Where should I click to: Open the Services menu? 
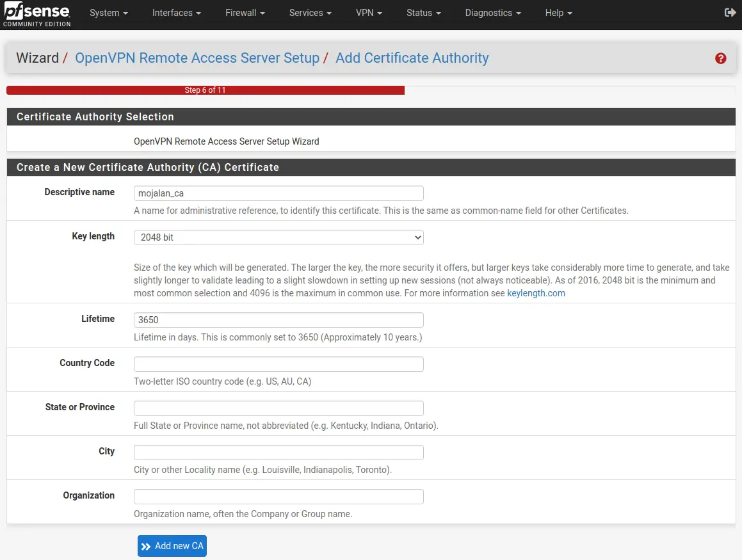[x=311, y=13]
